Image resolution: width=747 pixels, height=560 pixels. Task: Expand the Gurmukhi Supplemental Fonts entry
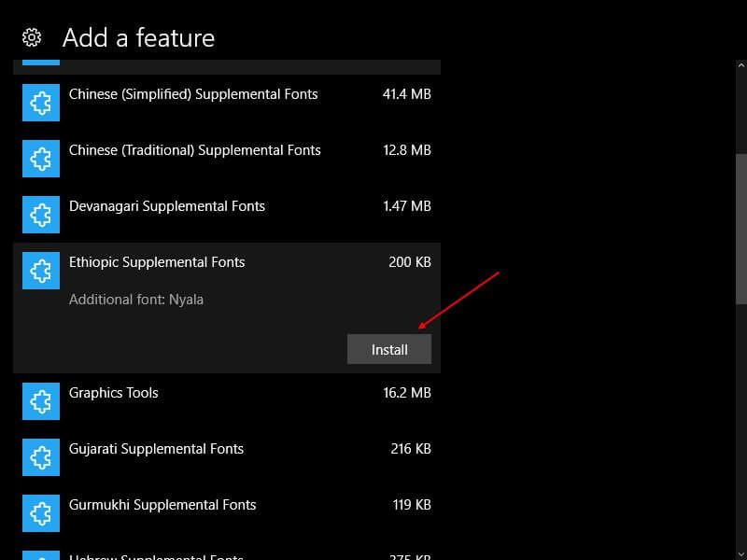point(227,513)
